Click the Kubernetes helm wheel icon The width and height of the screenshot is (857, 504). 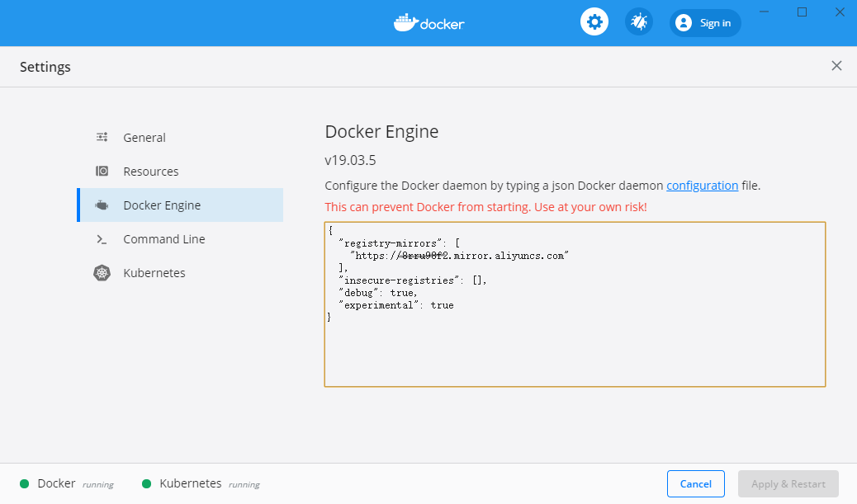[x=102, y=272]
